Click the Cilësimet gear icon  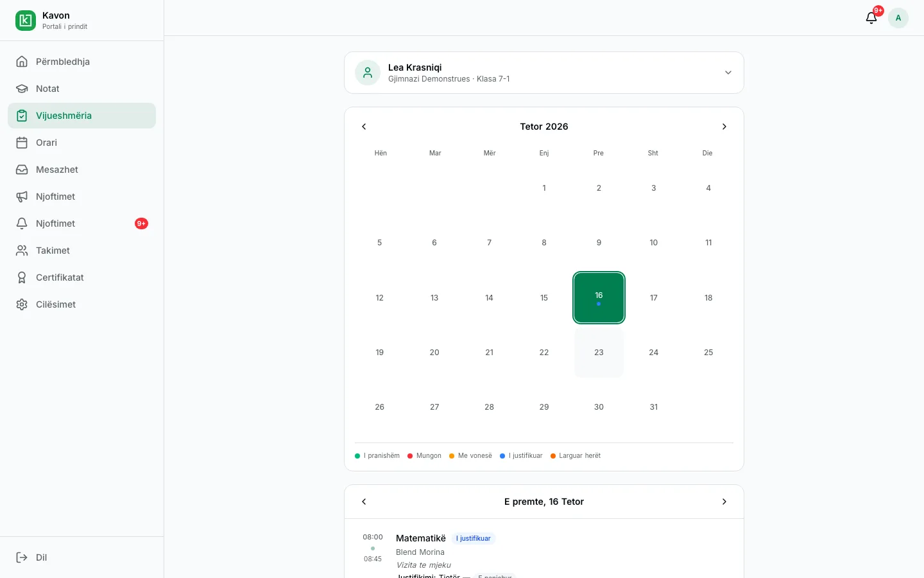click(x=22, y=304)
